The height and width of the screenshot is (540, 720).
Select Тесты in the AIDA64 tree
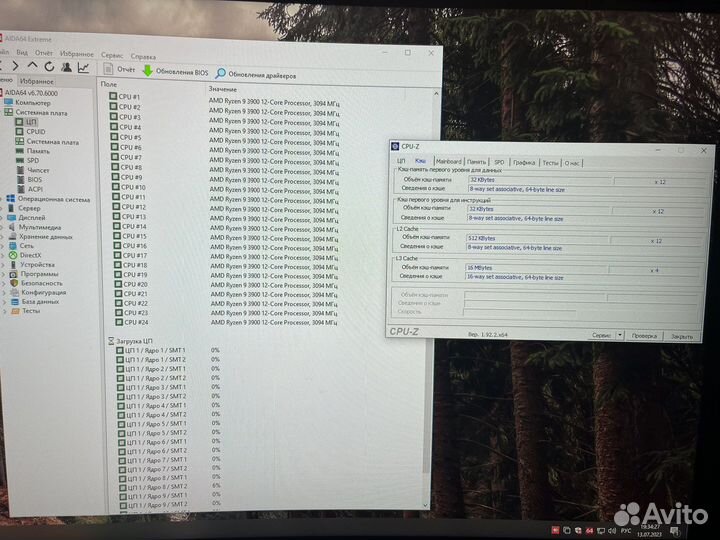pos(31,311)
